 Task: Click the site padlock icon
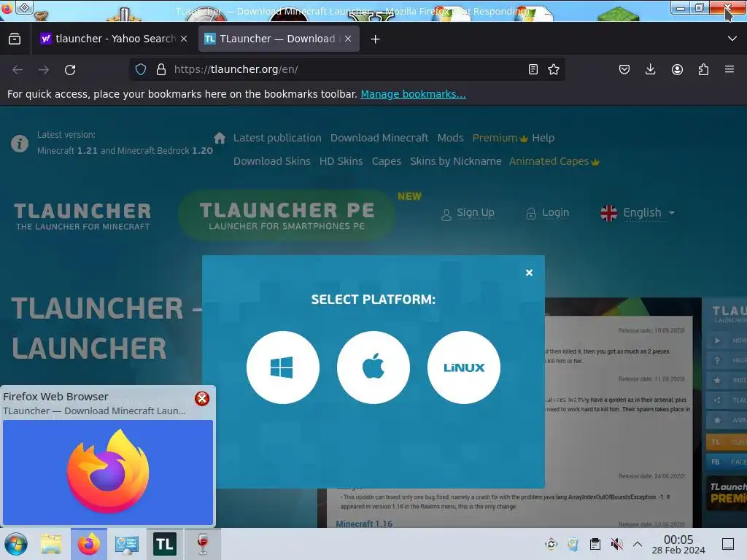point(161,69)
